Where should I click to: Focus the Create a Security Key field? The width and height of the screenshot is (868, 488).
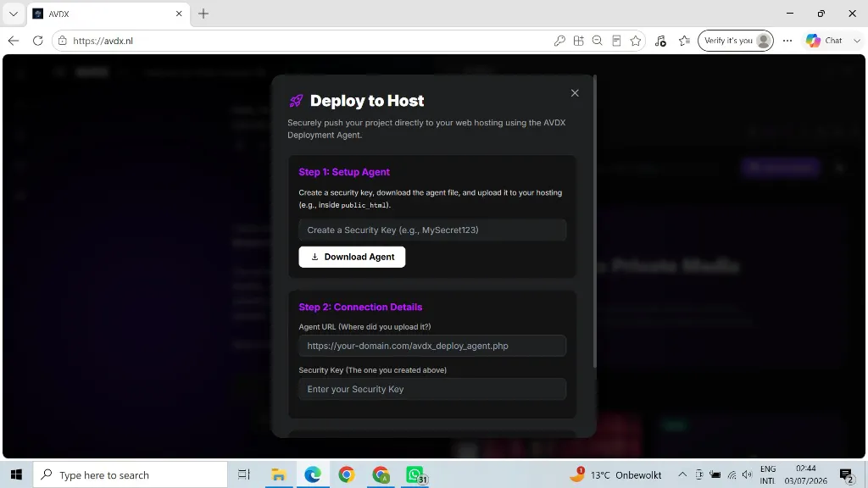(x=432, y=230)
